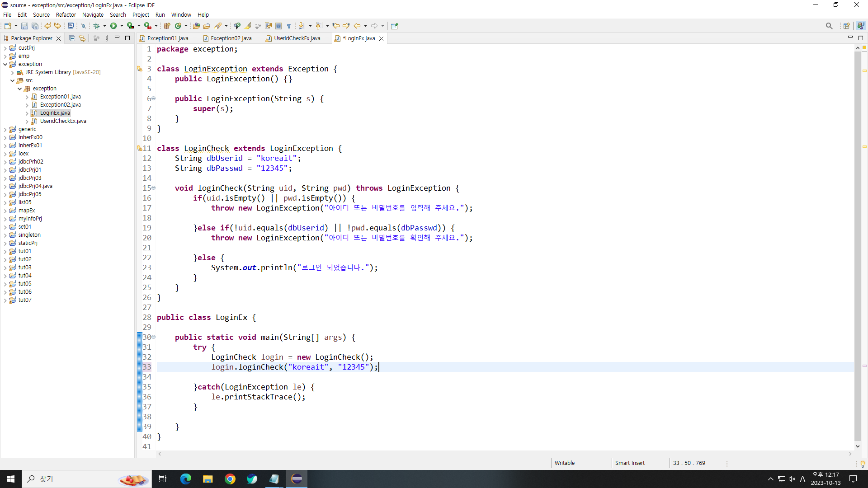Click the Save file toolbar icon
The width and height of the screenshot is (868, 488).
[24, 26]
